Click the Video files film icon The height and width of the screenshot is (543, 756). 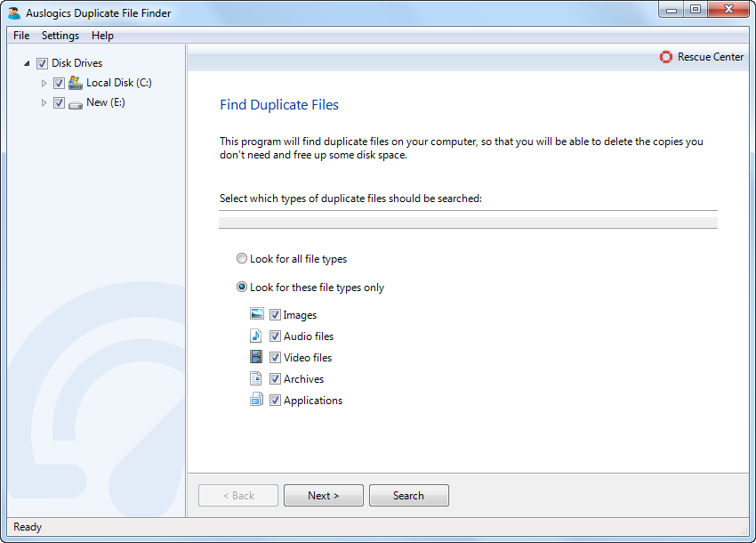257,357
